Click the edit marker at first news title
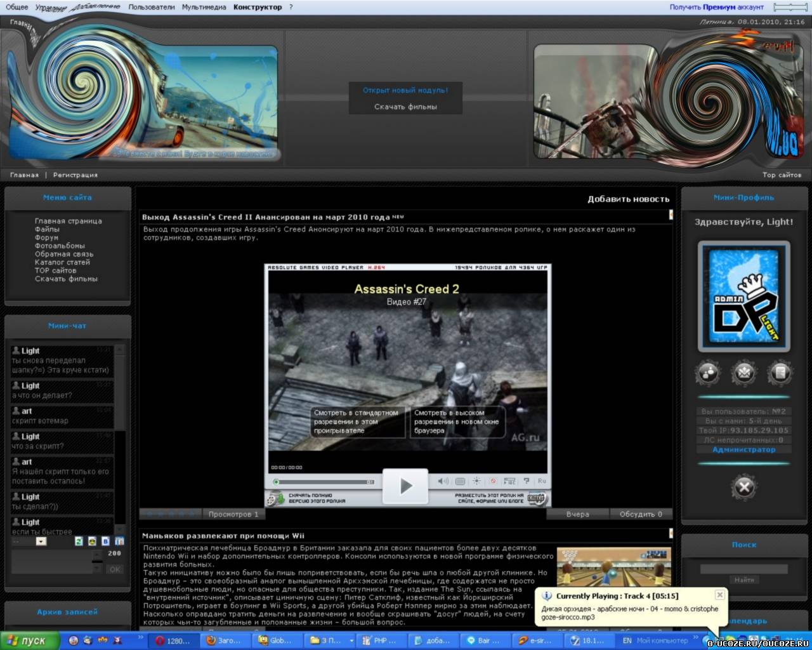Viewport: 812px width, 650px height. tap(671, 216)
